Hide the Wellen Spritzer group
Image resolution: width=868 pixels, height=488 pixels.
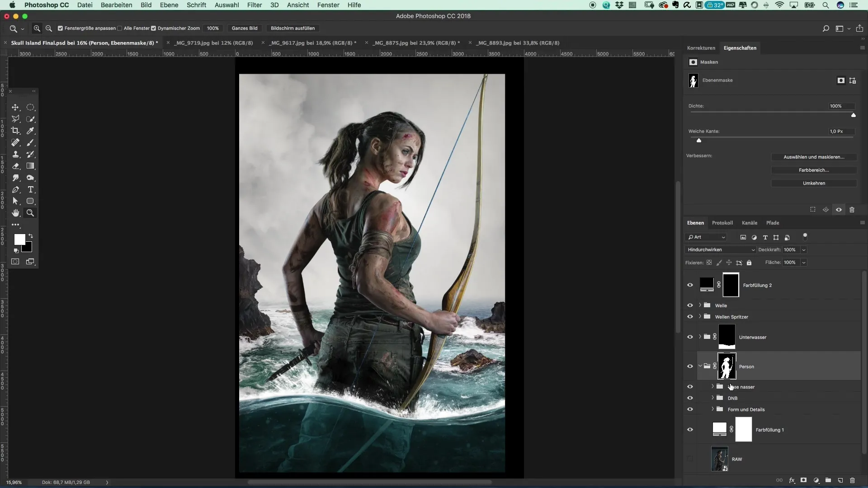690,317
